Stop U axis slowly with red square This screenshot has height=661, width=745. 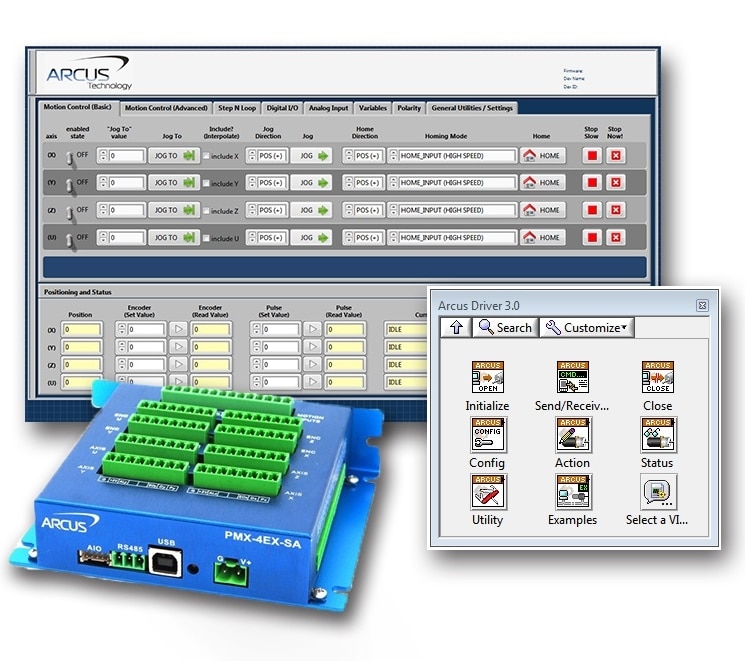click(592, 237)
